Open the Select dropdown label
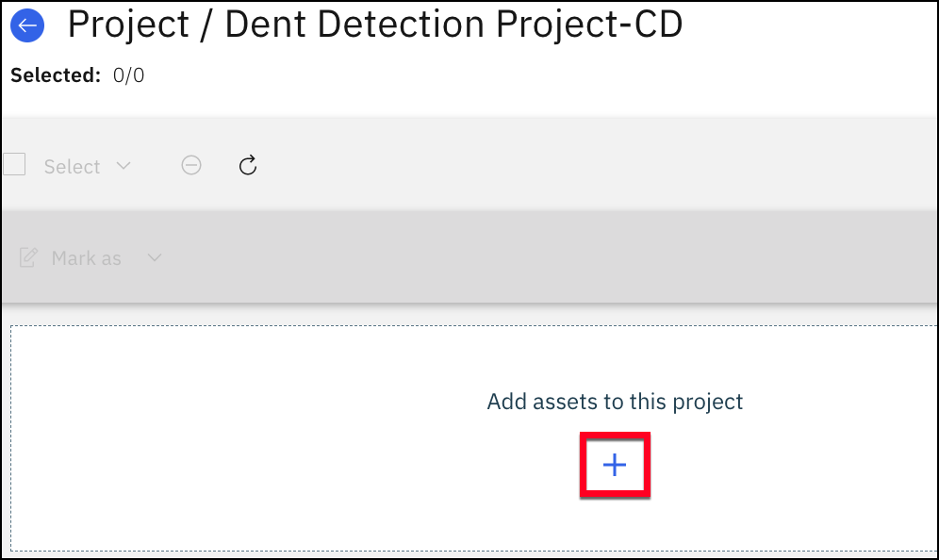Screen dimensions: 939x560 click(72, 167)
